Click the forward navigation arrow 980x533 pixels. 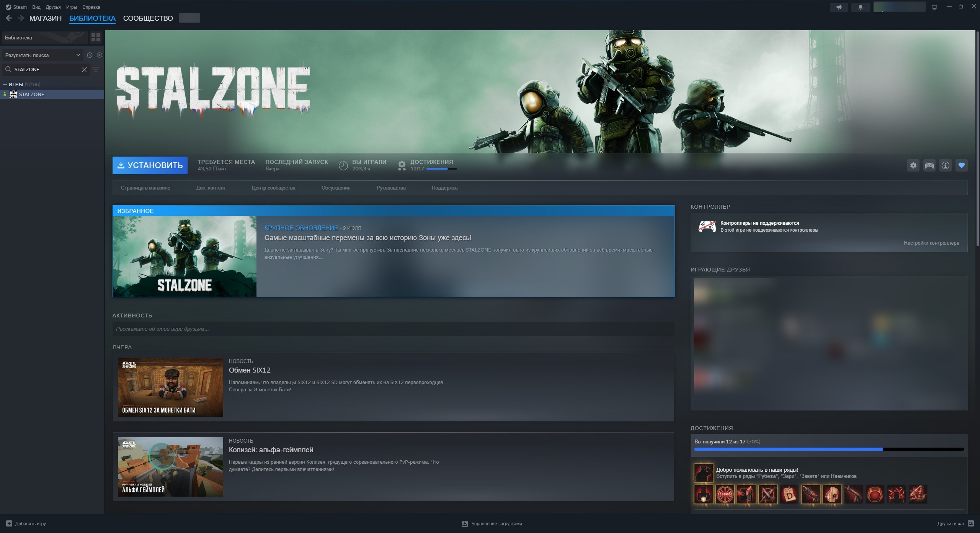click(x=21, y=18)
